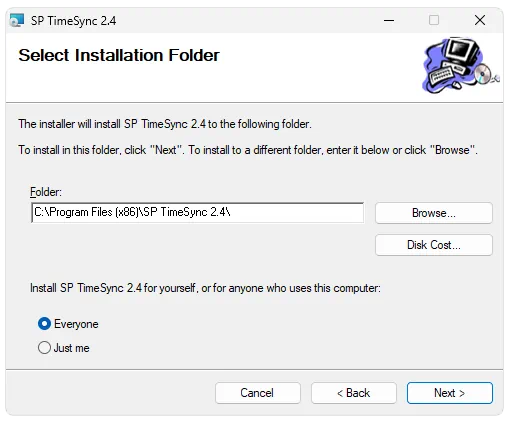Proceed with the Next button
Screen dimensions: 507x421
(449, 393)
